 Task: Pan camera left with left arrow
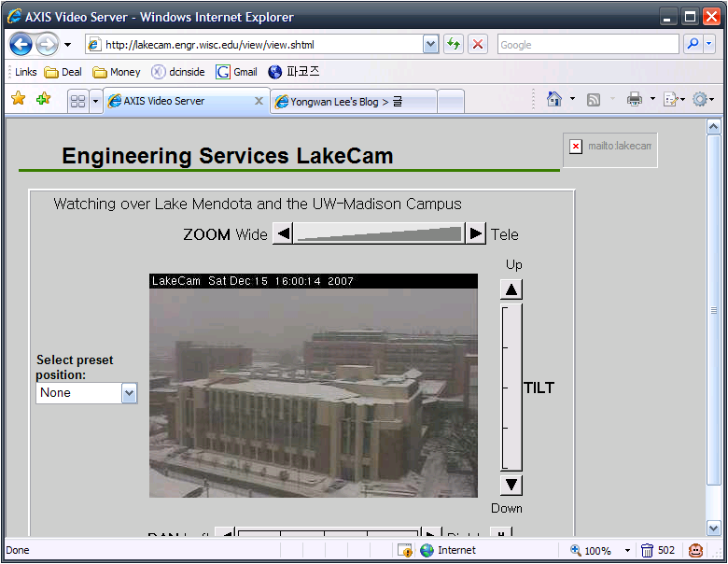coord(226,532)
